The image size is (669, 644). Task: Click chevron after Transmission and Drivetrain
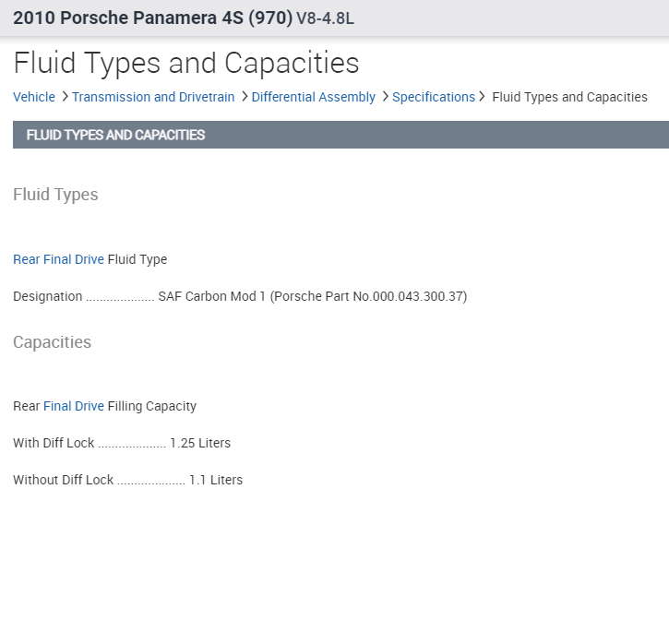244,97
